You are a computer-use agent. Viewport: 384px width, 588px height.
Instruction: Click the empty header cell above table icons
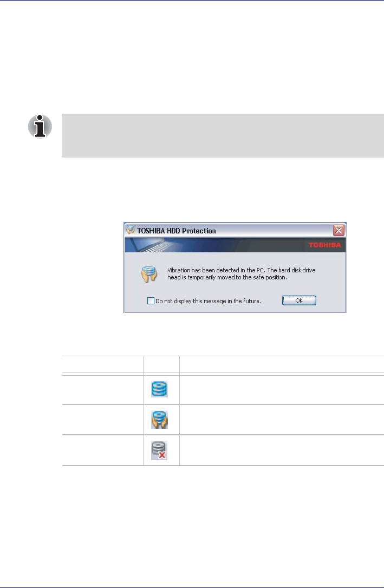click(161, 364)
